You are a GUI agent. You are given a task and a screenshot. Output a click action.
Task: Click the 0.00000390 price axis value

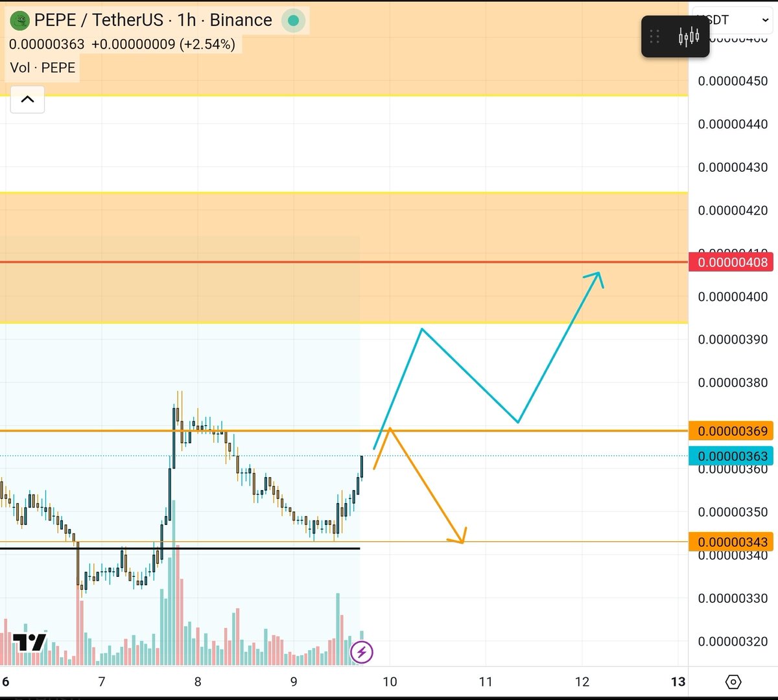point(733,339)
